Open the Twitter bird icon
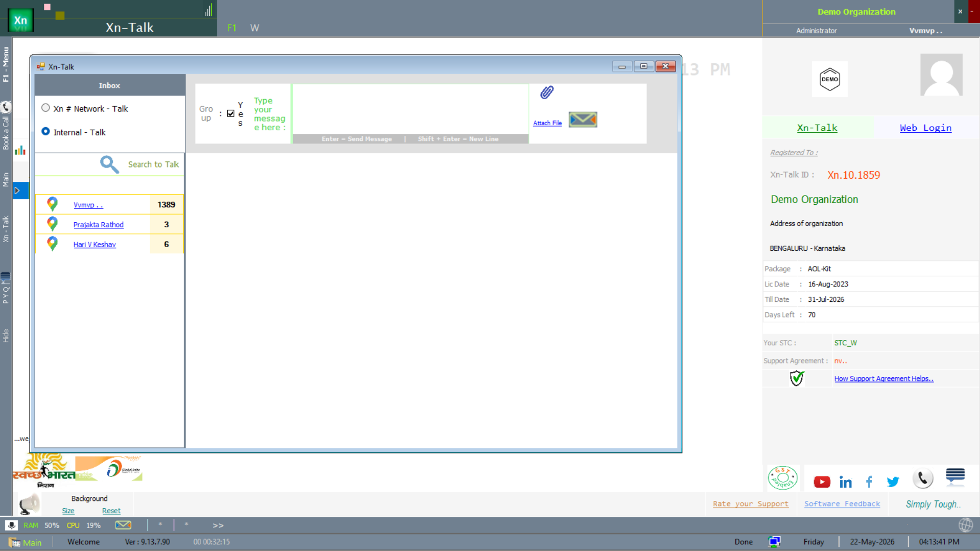This screenshot has width=980, height=551. click(x=893, y=482)
